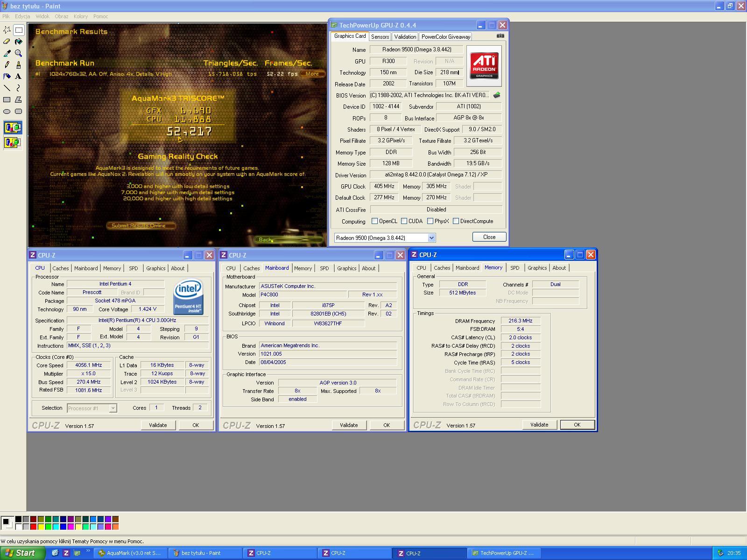Viewport: 747px width, 560px height.
Task: Open the Pomoc menu in Paint
Action: [x=101, y=16]
